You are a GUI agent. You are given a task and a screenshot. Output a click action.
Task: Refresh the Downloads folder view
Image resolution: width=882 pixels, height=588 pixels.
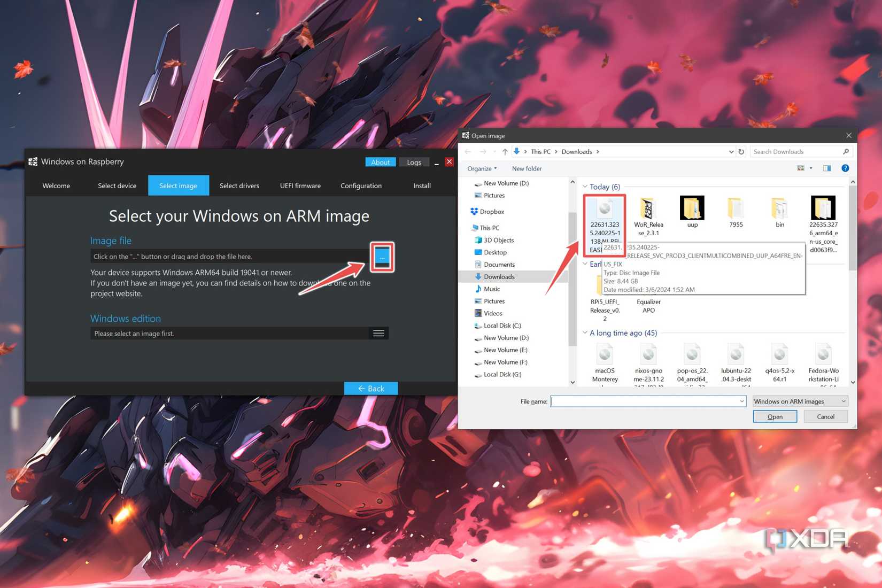(741, 152)
